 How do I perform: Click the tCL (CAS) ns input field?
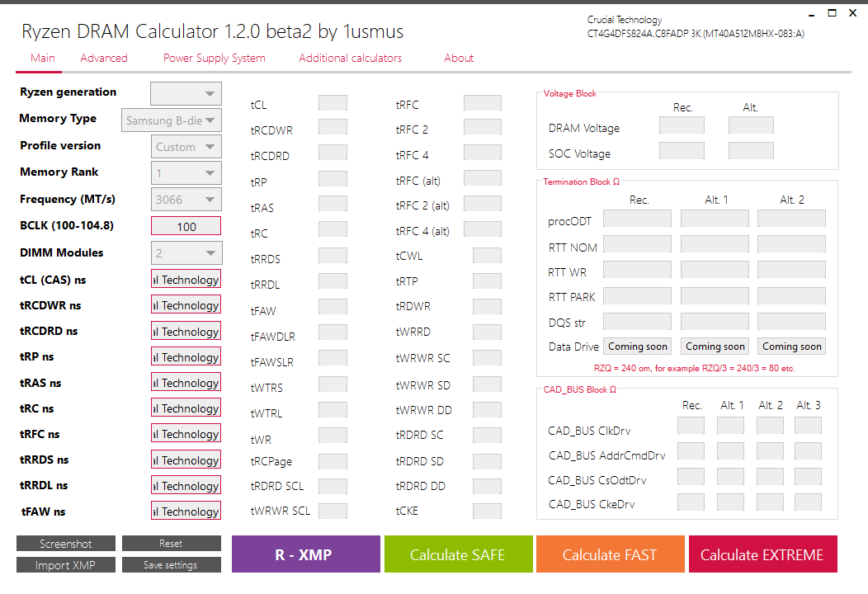pos(186,280)
